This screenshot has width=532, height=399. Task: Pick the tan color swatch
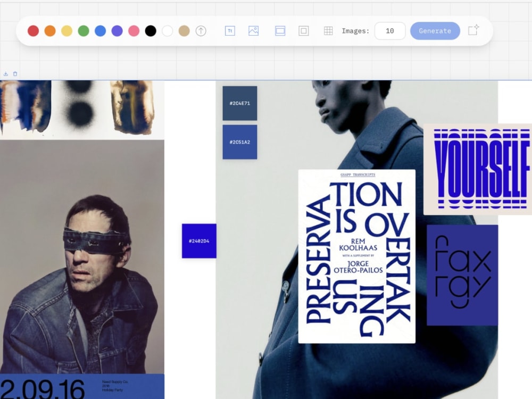tap(184, 31)
